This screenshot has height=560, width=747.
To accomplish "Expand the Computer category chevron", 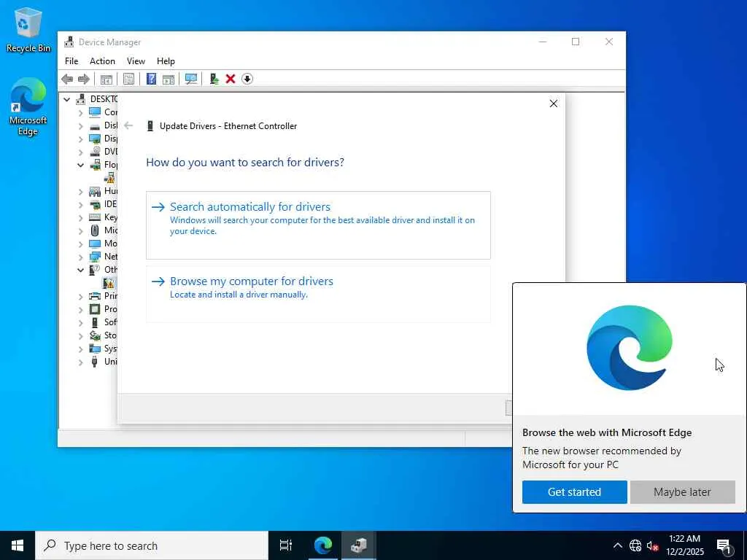I will tap(80, 113).
